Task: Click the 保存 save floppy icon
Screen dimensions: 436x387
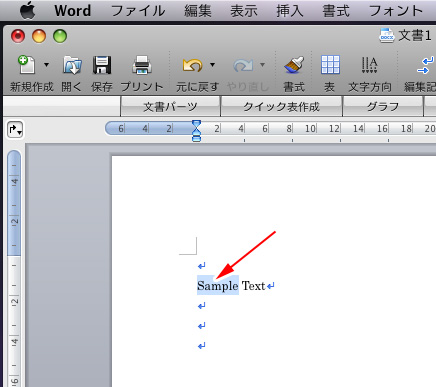Action: coord(102,65)
